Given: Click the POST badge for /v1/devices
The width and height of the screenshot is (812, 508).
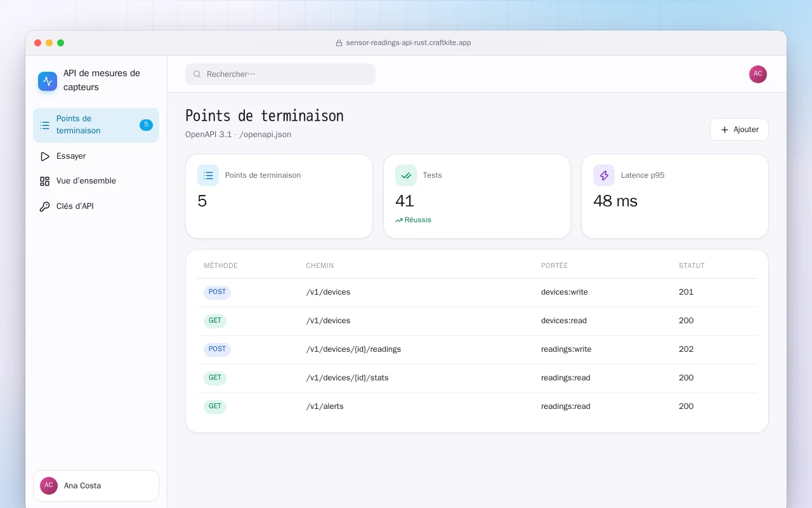Looking at the screenshot, I should [217, 292].
